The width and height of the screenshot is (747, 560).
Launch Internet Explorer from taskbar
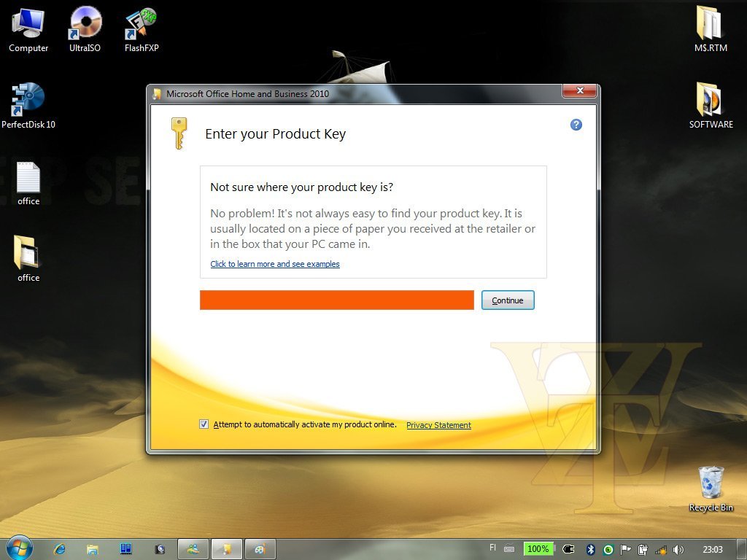point(60,549)
